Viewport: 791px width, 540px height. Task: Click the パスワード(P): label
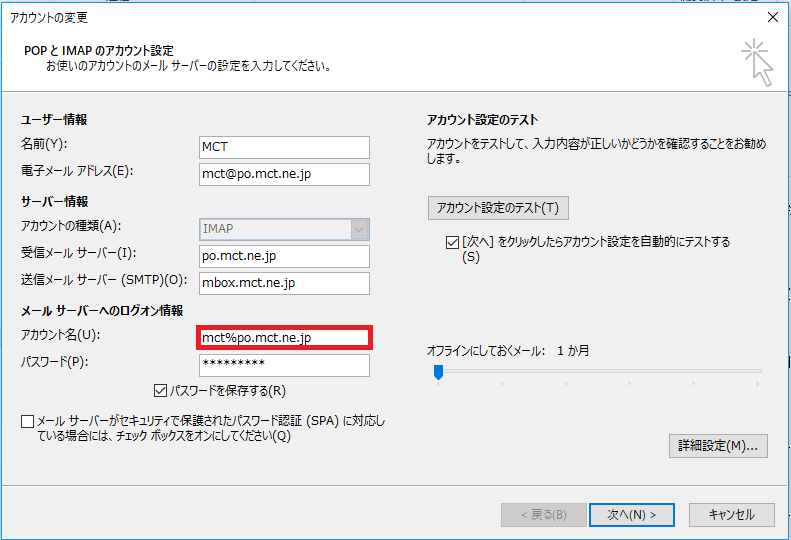(54, 362)
